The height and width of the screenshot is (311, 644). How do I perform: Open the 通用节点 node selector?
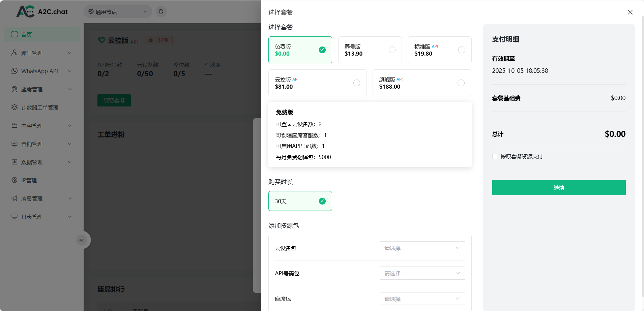(x=118, y=12)
